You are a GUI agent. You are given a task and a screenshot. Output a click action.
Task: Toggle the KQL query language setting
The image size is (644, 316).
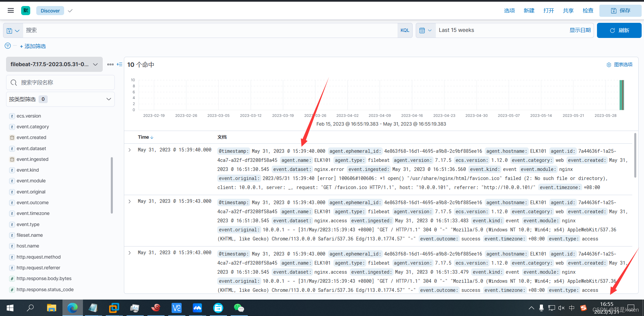(x=405, y=30)
